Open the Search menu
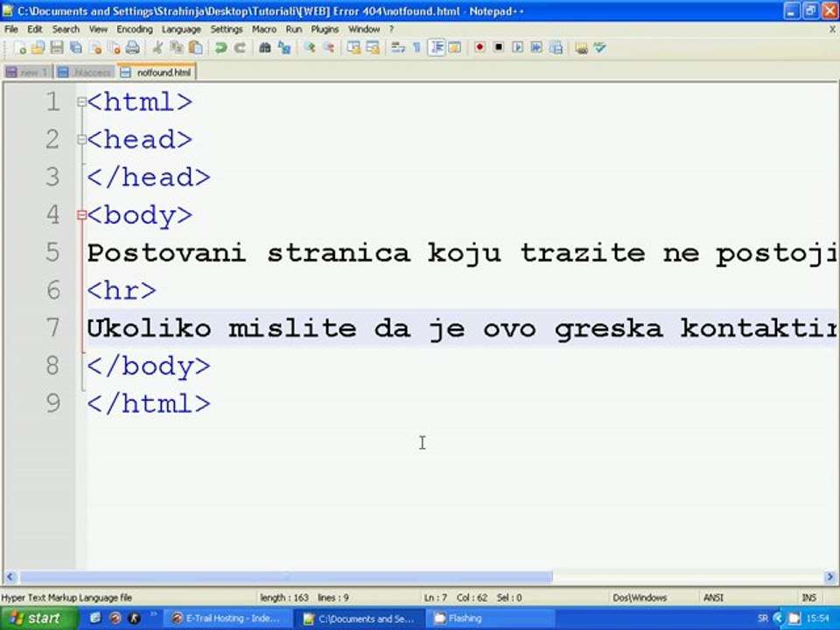The width and height of the screenshot is (840, 630). 66,29
